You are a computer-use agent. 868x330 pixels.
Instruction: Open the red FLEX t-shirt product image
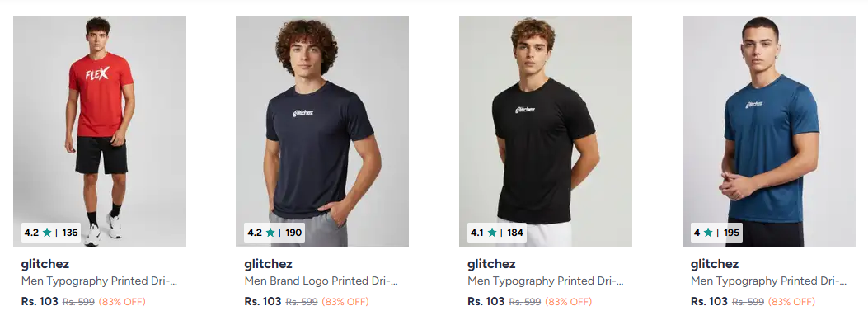coord(100,132)
